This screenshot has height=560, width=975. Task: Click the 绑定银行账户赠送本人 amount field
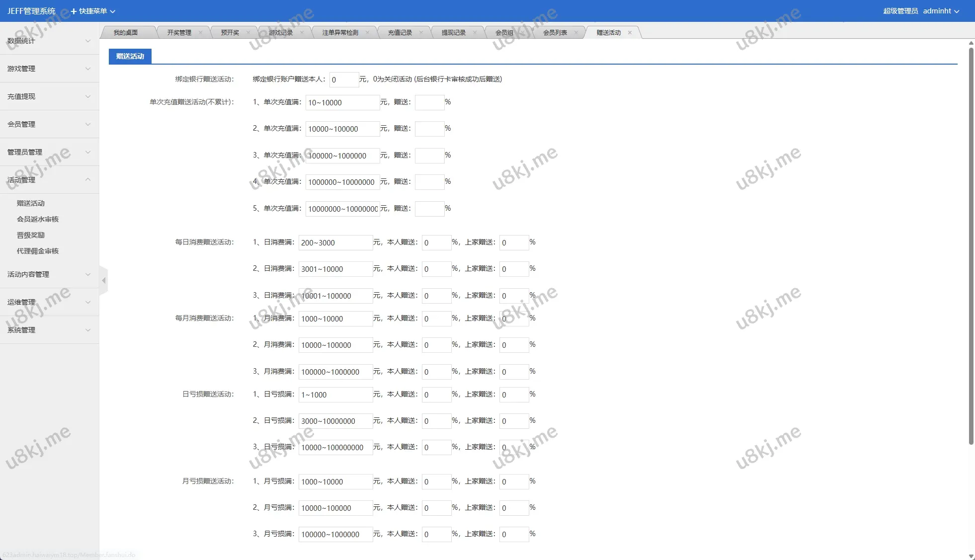343,80
